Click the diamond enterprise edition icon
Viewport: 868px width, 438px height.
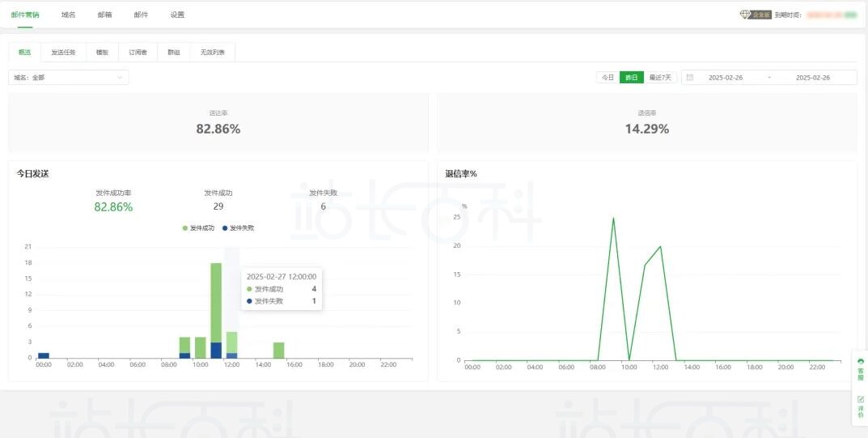point(745,15)
